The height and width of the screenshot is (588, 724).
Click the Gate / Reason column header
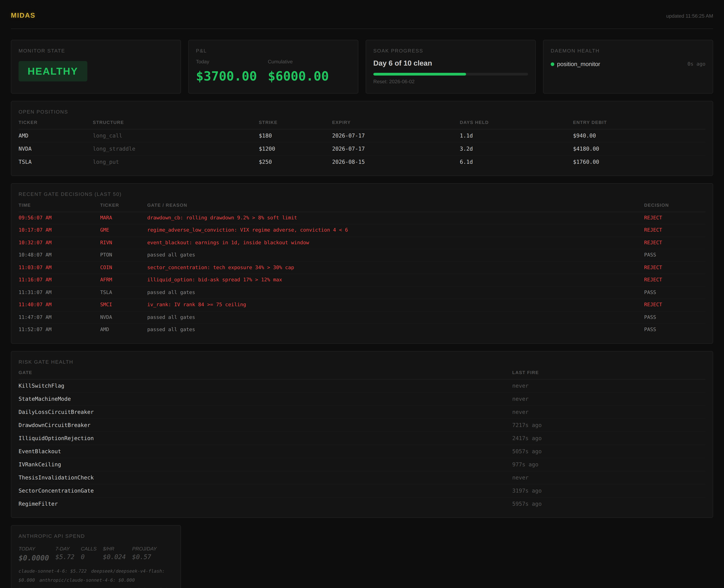coord(167,205)
